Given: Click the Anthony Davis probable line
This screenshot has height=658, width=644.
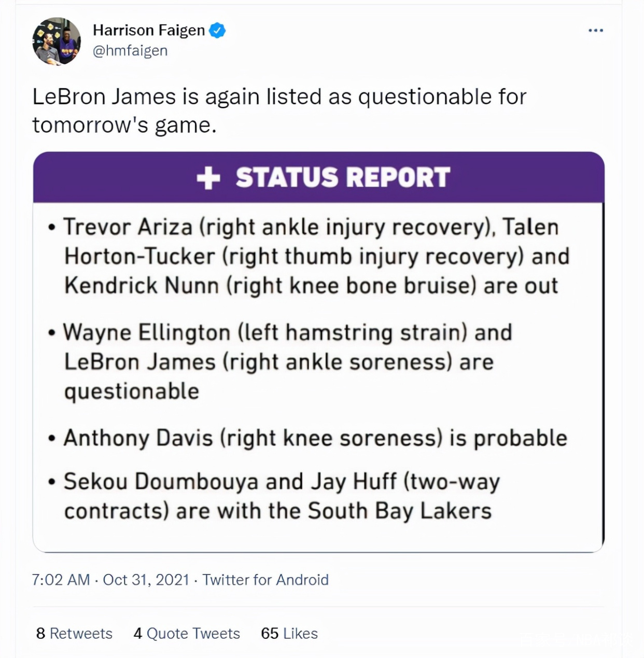Looking at the screenshot, I should tap(315, 438).
